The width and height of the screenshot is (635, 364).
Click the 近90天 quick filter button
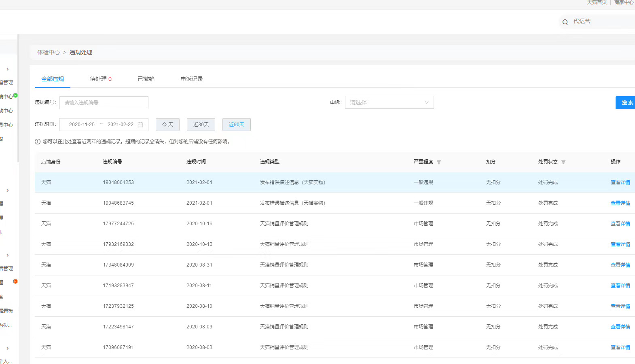tap(237, 125)
